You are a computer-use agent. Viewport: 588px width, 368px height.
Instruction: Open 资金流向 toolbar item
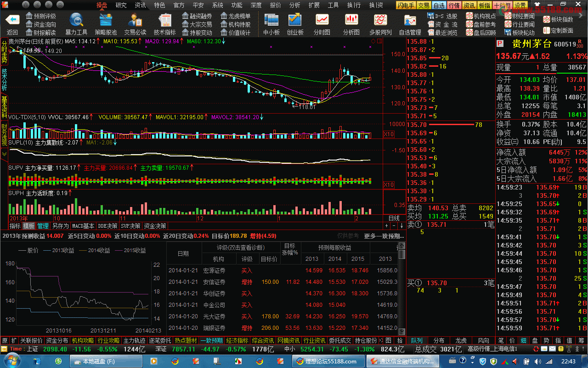pos(40,24)
